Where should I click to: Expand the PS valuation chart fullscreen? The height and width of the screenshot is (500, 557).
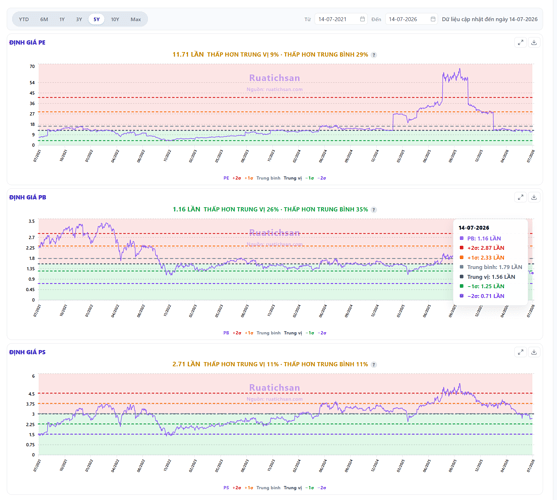(520, 352)
